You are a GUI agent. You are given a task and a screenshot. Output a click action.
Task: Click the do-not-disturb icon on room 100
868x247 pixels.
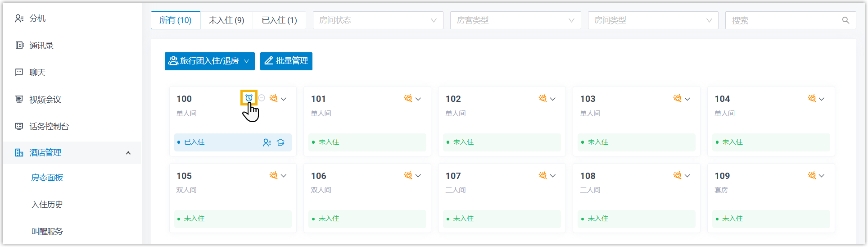coord(262,98)
